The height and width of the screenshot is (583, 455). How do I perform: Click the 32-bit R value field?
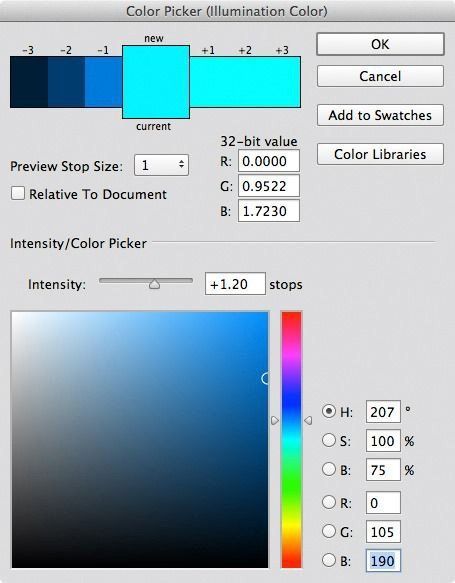click(269, 161)
